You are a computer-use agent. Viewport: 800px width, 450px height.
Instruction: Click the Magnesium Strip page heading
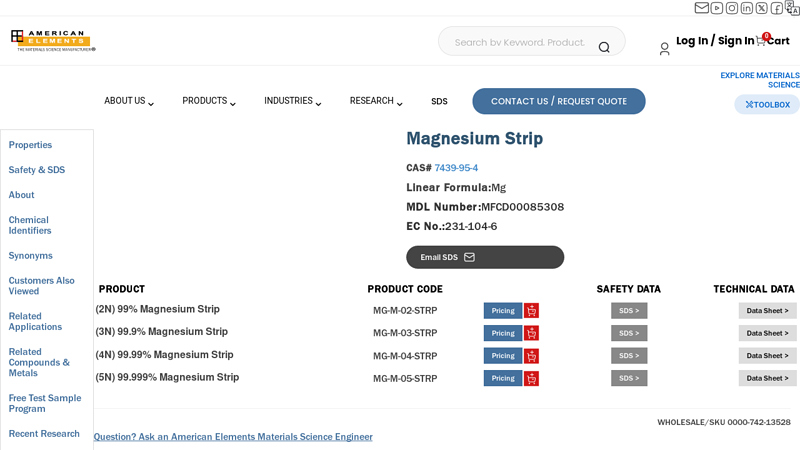click(474, 138)
